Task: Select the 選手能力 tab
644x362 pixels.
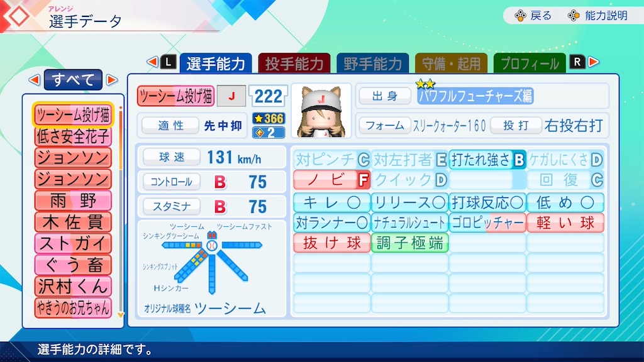Action: pos(216,63)
